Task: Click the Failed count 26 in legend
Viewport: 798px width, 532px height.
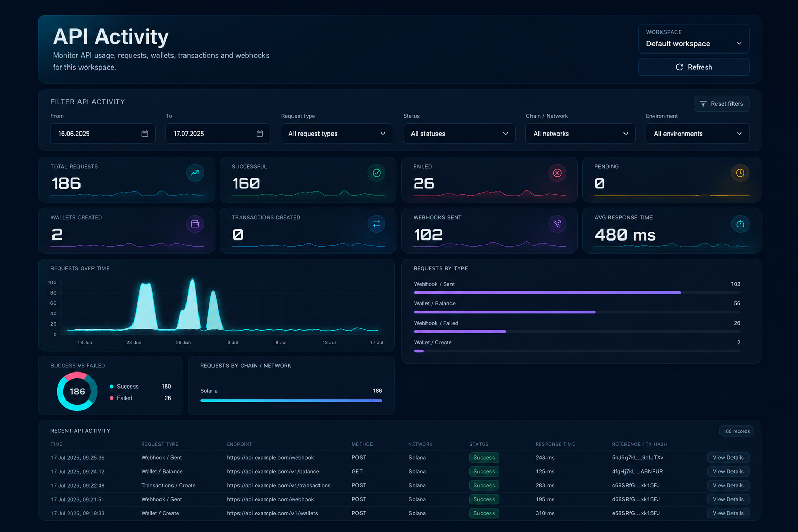Action: [168, 398]
